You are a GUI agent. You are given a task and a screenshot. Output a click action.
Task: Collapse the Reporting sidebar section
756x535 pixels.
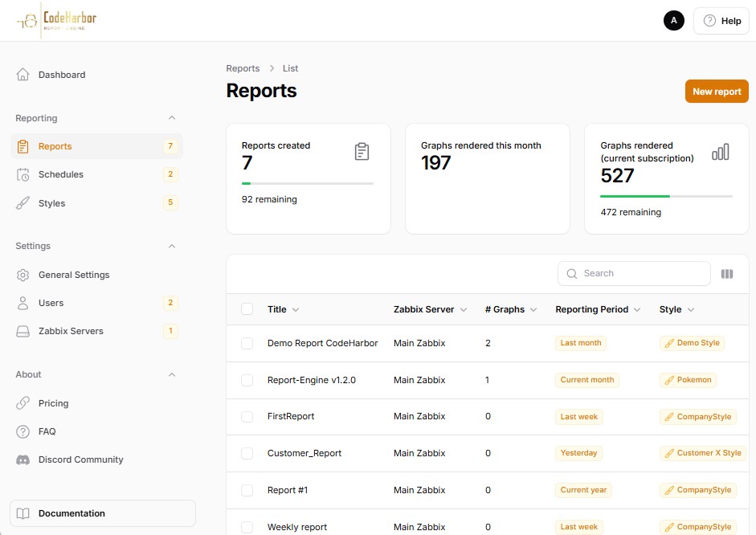172,118
